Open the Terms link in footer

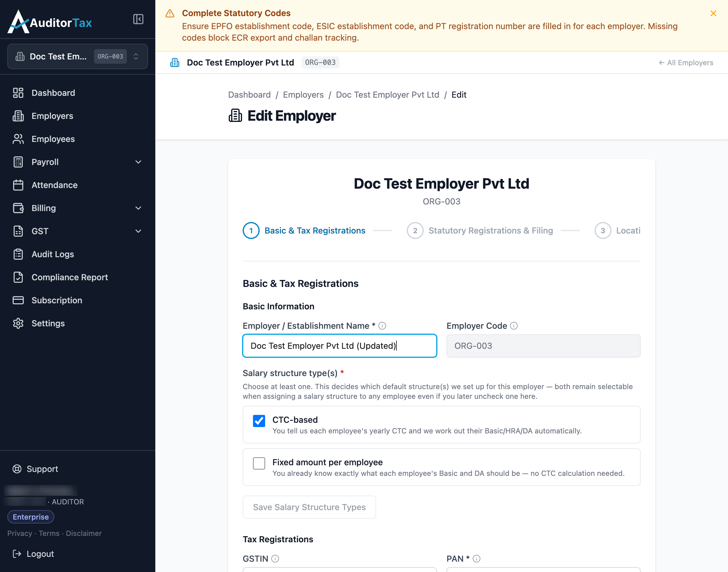click(49, 533)
